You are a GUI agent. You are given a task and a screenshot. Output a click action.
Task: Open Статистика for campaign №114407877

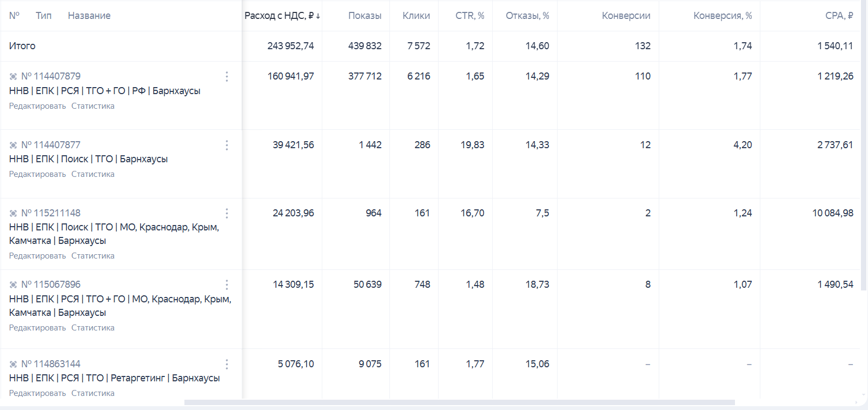pos(93,174)
